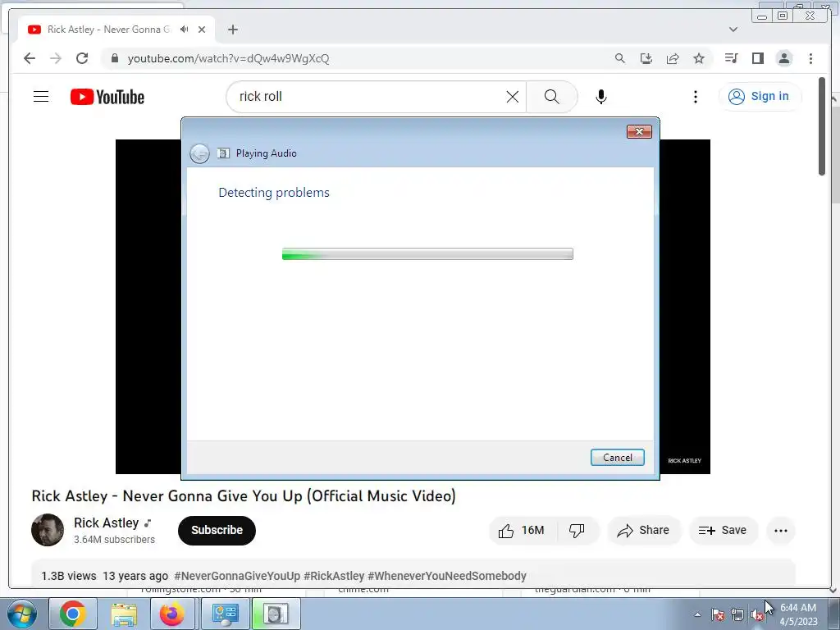Click the YouTube search magnifier button
840x630 pixels.
coord(552,97)
